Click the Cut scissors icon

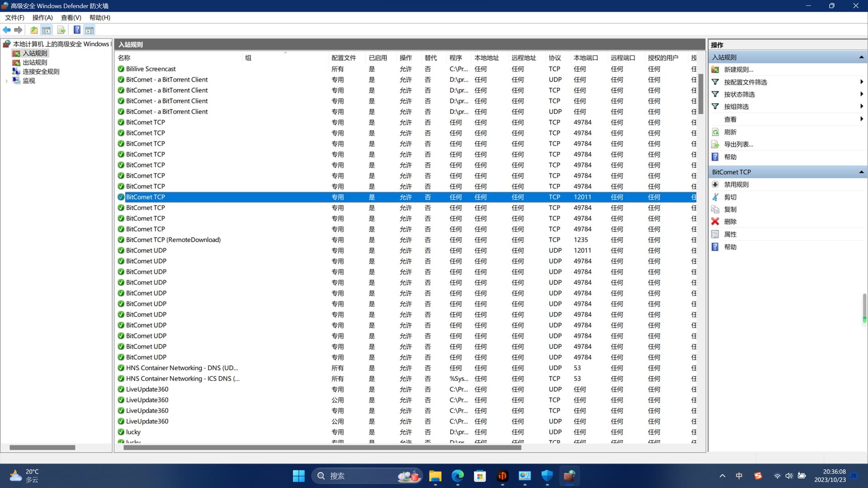click(x=715, y=197)
